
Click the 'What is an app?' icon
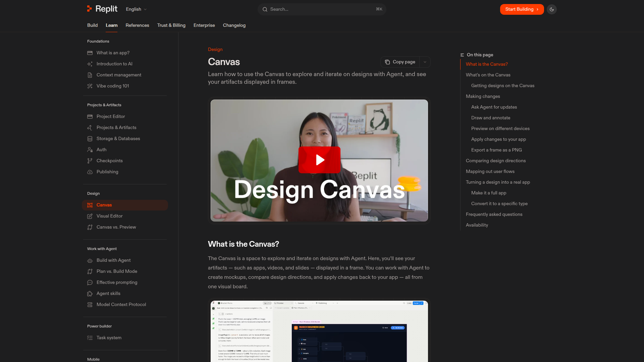90,53
